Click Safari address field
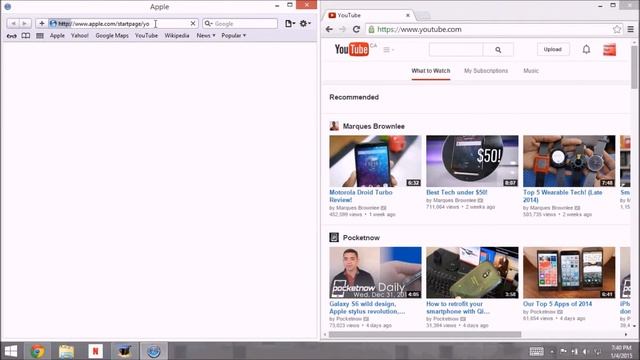The image size is (640, 360). tap(122, 24)
